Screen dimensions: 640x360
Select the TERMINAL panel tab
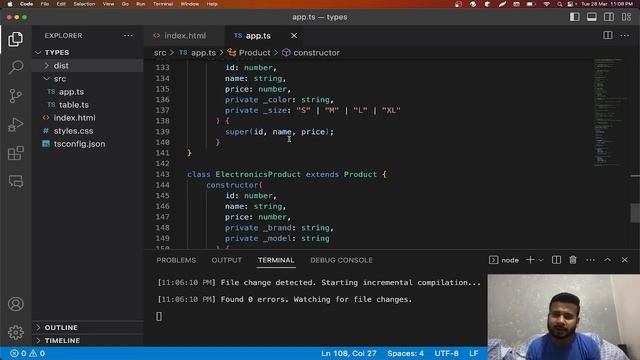(276, 260)
